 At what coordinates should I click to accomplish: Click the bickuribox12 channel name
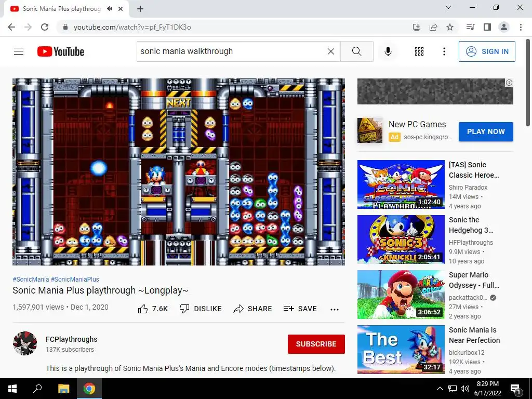click(x=467, y=353)
